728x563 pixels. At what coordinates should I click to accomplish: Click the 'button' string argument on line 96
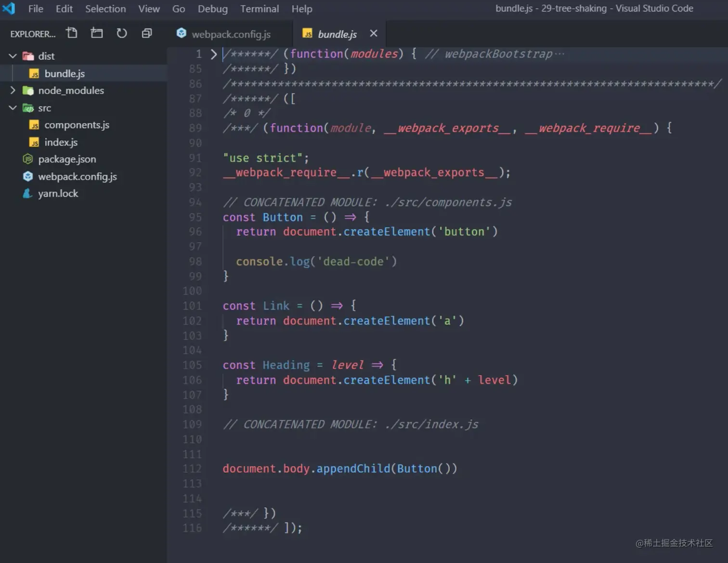point(464,232)
